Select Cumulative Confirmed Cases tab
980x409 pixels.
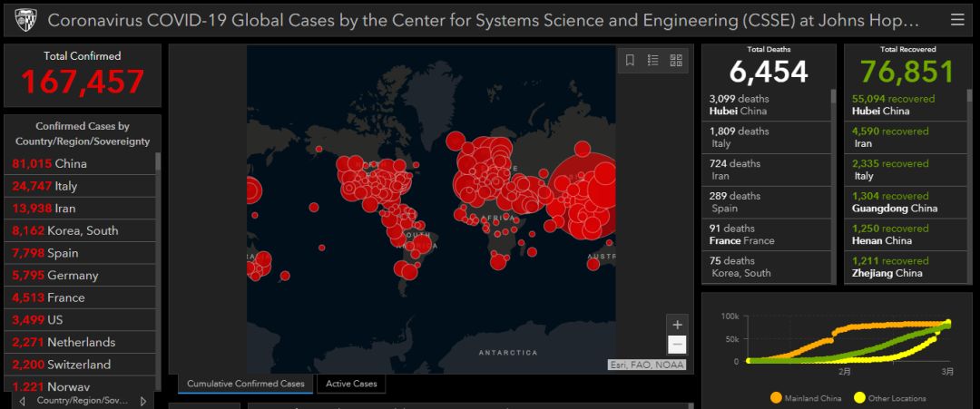245,384
